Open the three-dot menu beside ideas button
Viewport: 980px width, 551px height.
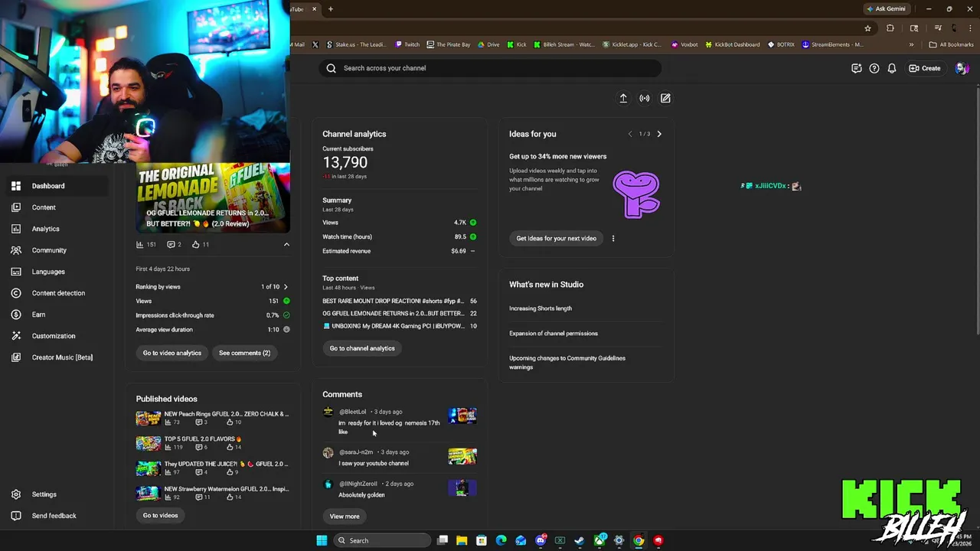click(x=613, y=238)
